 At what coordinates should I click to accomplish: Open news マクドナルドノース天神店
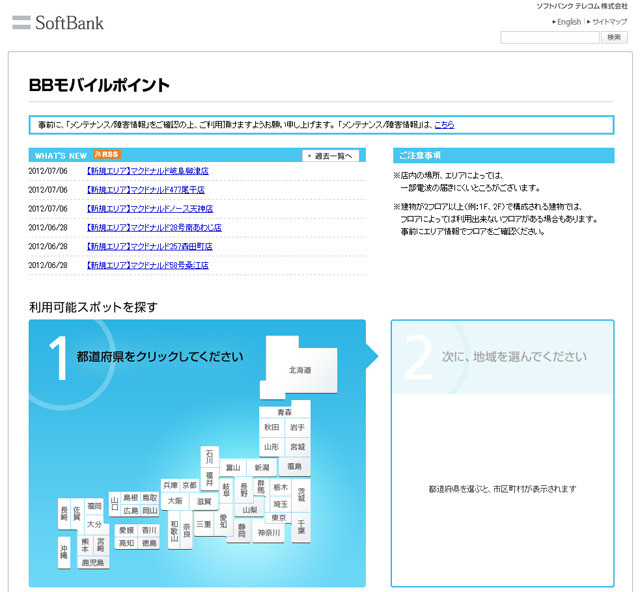tap(150, 208)
